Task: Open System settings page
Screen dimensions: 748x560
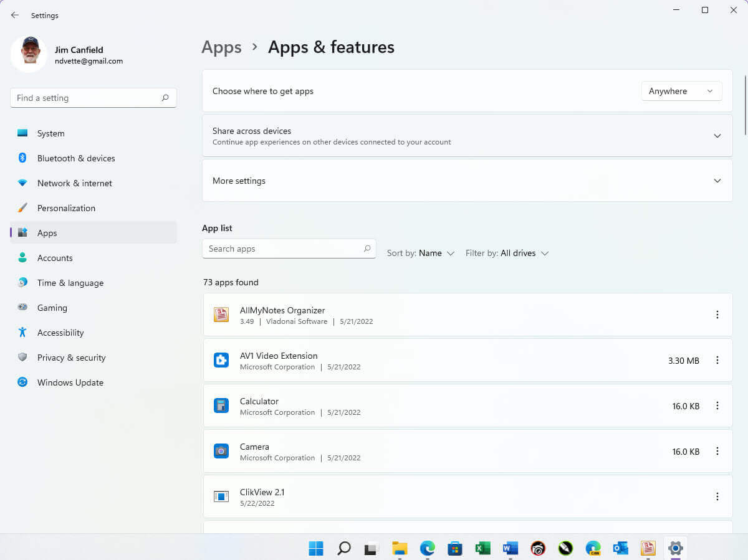Action: point(93,133)
